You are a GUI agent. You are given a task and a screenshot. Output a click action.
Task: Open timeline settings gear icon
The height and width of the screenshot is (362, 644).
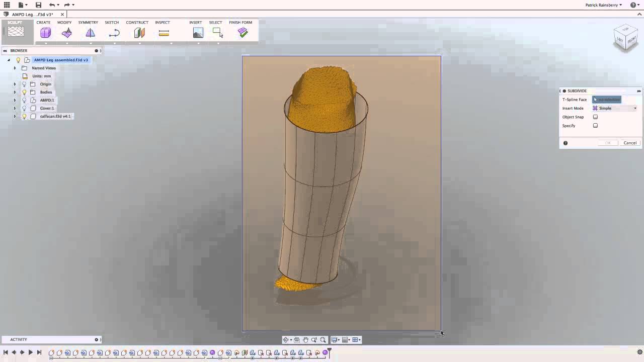pos(640,352)
